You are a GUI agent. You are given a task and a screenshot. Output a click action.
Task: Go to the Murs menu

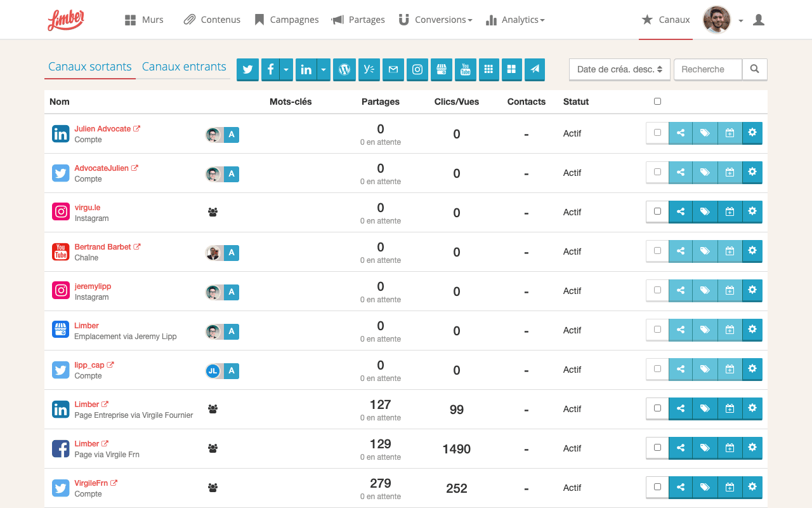(144, 20)
